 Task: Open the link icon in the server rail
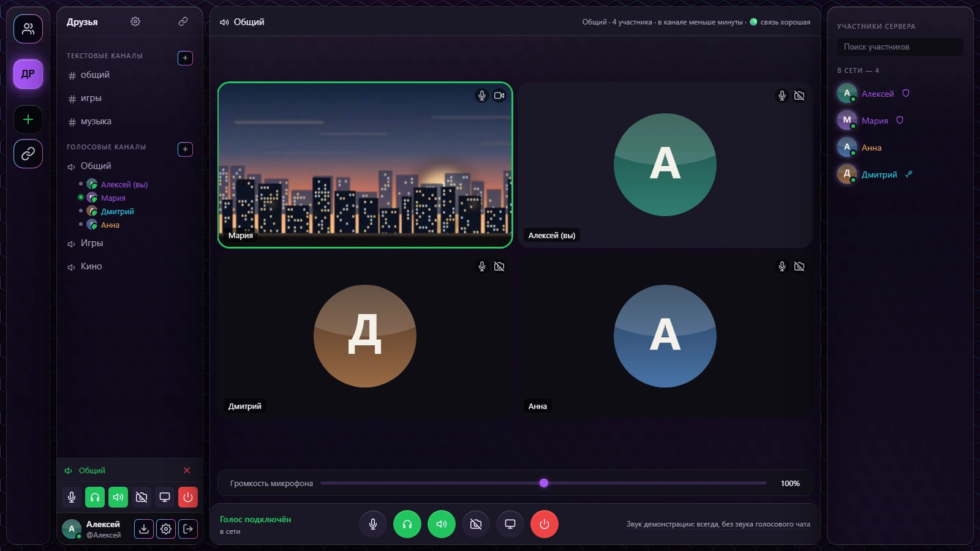28,154
